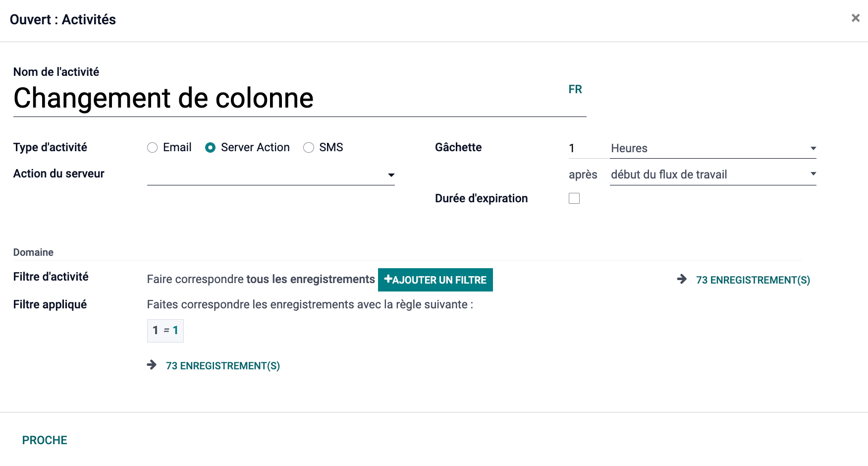Click the PROCHE button
Viewport: 868px width, 466px height.
point(44,440)
